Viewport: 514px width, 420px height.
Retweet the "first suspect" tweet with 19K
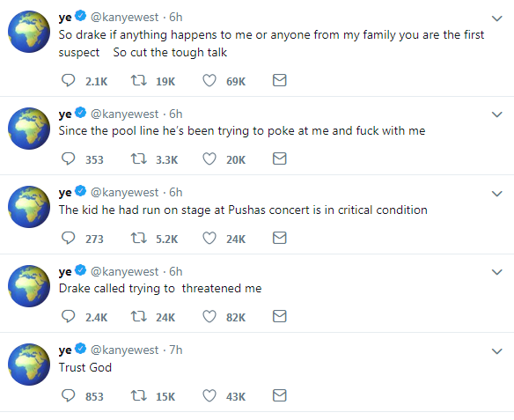pos(139,80)
